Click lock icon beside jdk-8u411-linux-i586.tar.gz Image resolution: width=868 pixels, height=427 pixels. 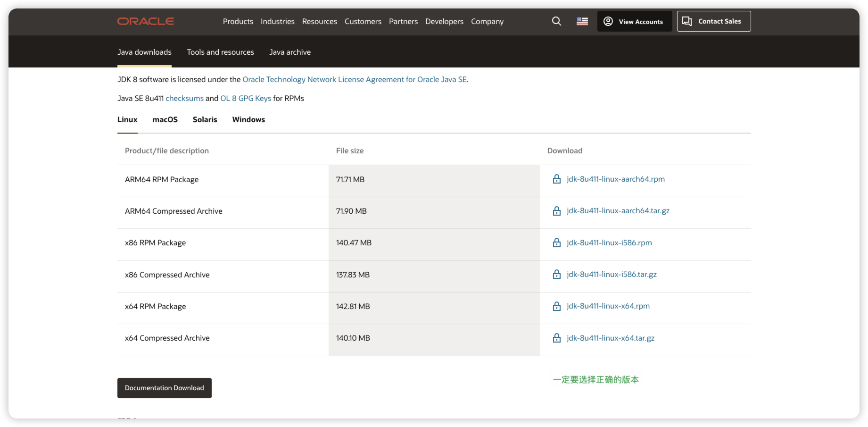[557, 274]
